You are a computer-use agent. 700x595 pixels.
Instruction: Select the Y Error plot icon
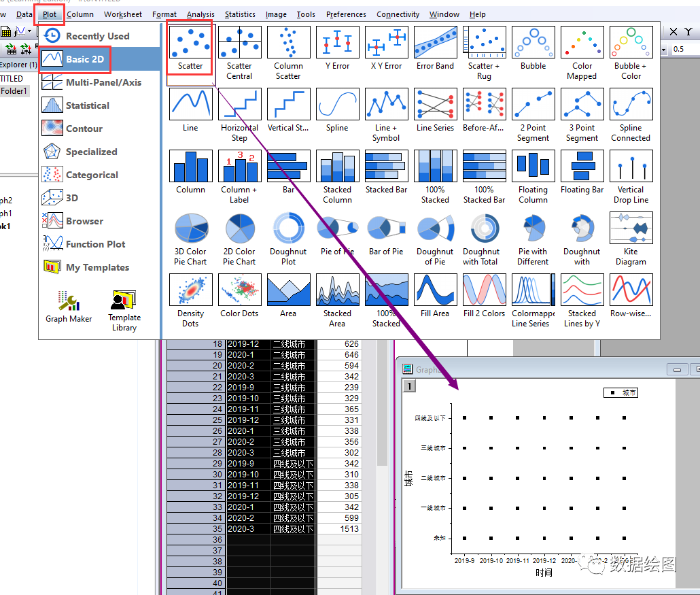click(x=338, y=48)
